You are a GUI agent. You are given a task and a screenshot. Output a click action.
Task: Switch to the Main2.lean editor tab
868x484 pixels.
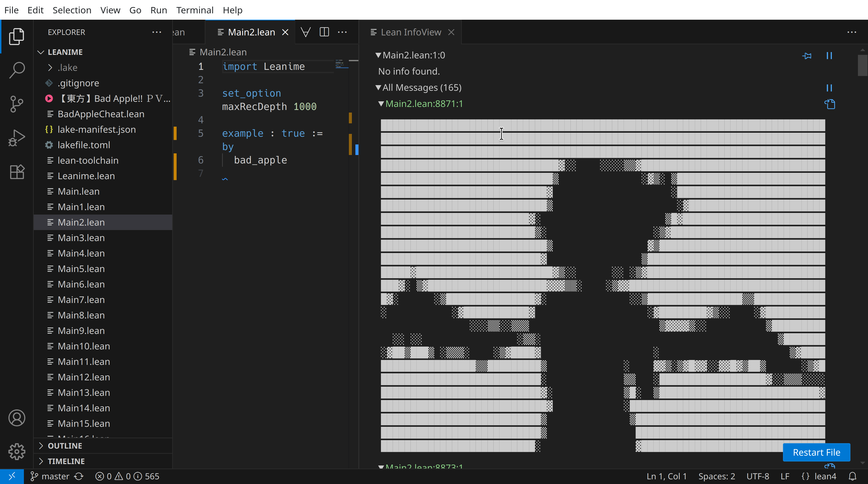click(250, 32)
